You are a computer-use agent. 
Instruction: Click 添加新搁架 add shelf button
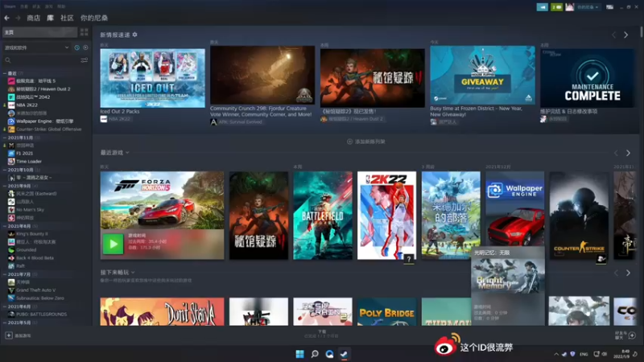tap(366, 142)
